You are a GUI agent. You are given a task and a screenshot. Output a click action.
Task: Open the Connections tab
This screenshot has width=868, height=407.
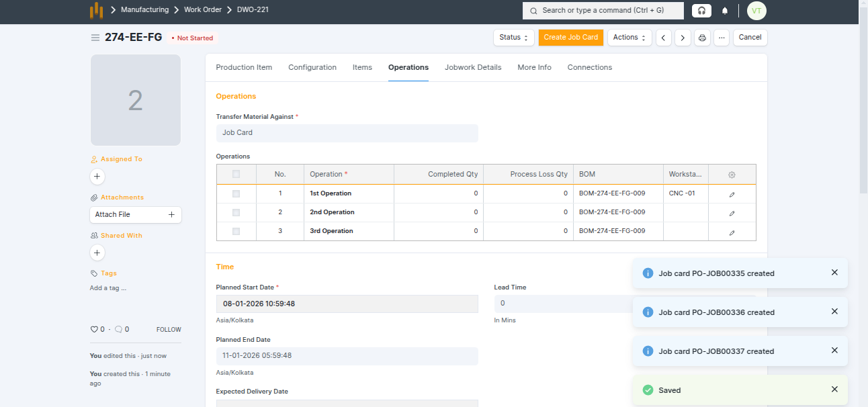pos(589,67)
